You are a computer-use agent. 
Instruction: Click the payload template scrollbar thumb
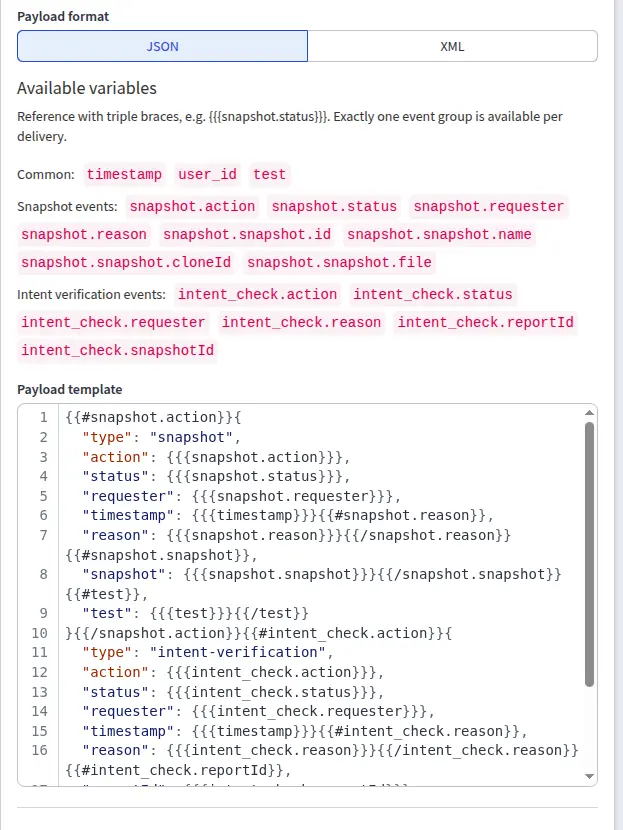click(590, 554)
